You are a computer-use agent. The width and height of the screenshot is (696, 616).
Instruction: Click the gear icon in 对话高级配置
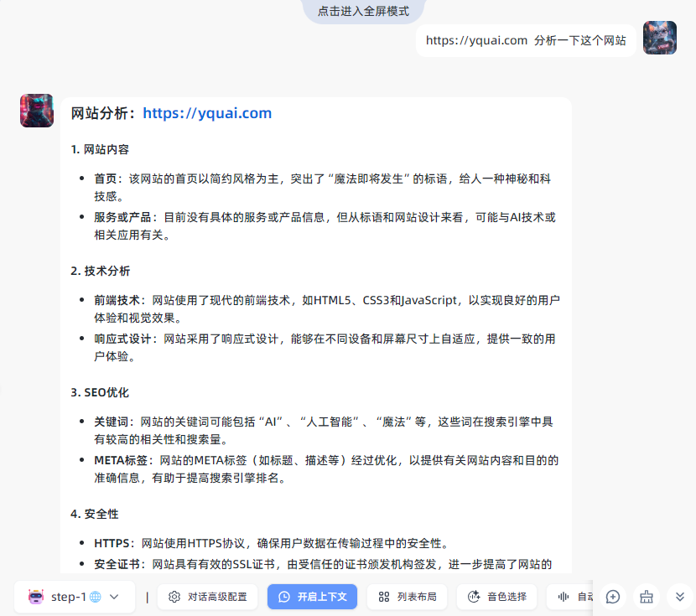[174, 597]
